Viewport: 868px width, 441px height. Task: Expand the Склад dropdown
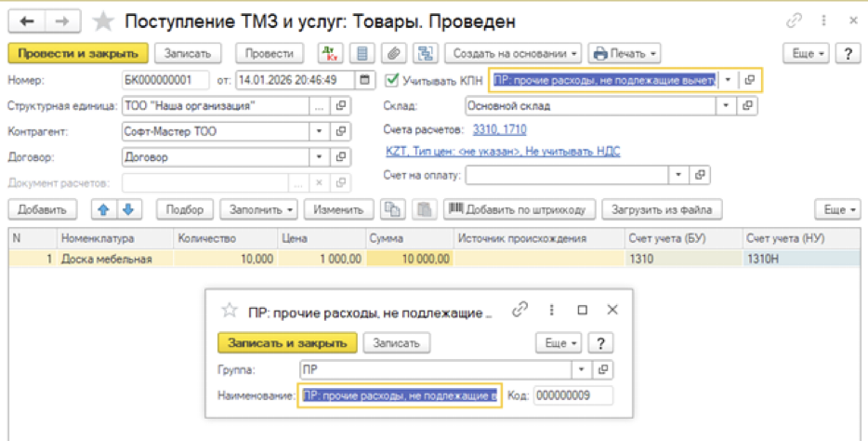tap(729, 106)
